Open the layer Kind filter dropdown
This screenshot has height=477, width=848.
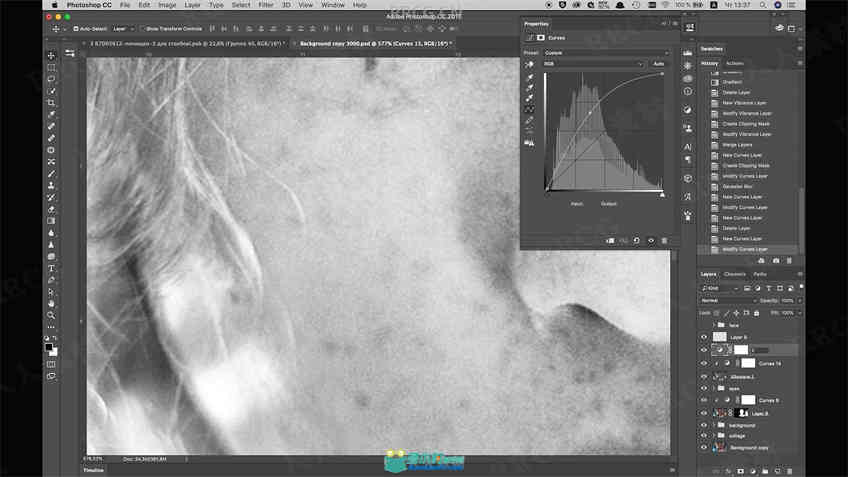(719, 288)
